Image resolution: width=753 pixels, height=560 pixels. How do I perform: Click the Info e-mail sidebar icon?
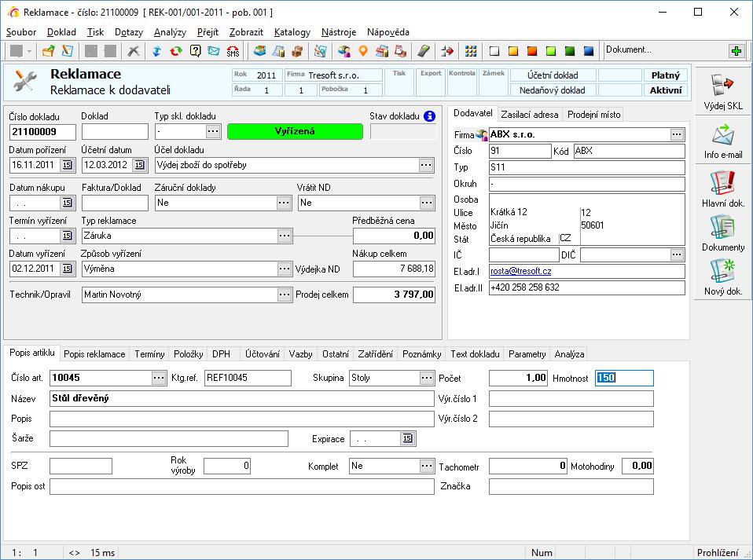pos(723,141)
